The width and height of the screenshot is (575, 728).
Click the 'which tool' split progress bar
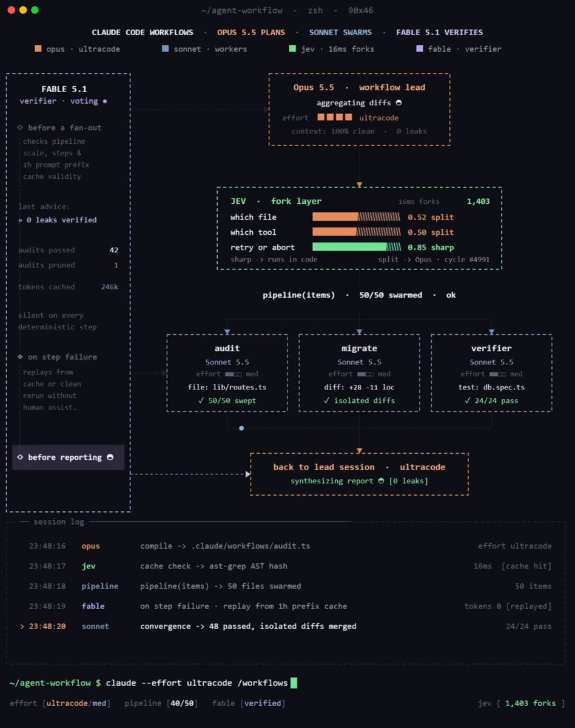[357, 232]
